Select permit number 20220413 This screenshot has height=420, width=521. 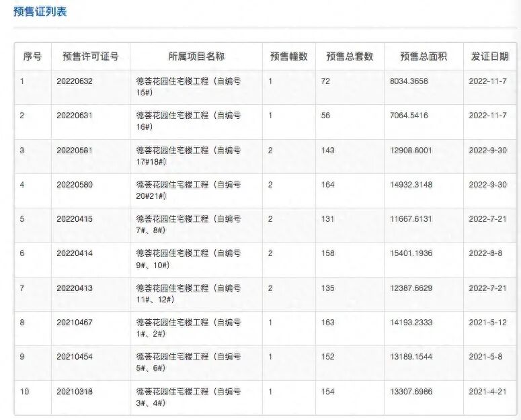[x=75, y=288]
